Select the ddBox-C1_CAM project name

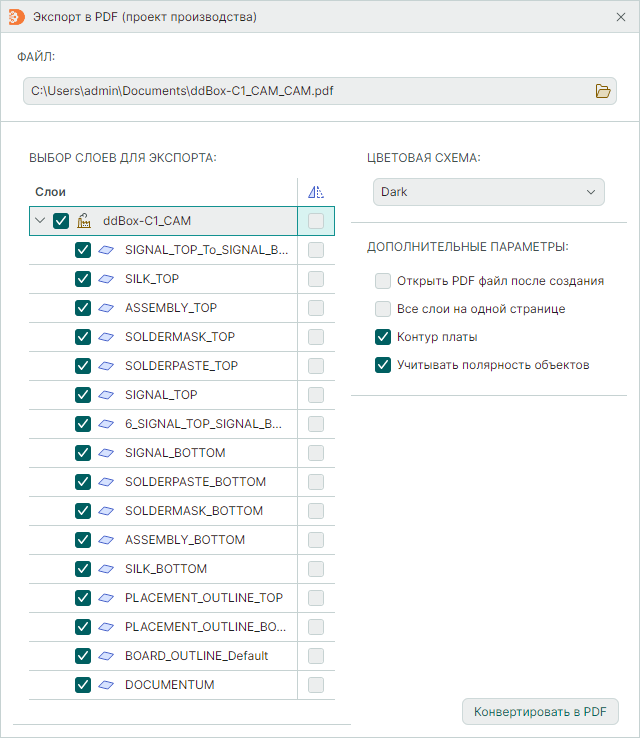147,221
